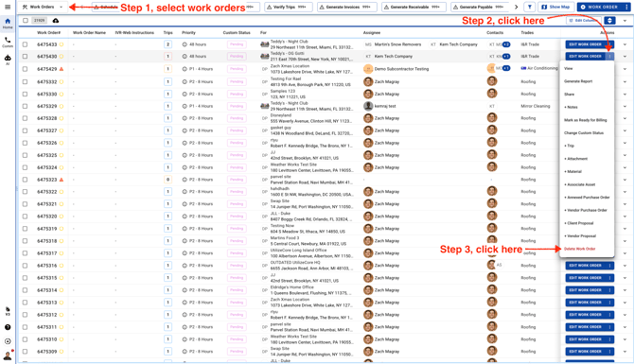Open three-dot menu for work order 6475316
The width and height of the screenshot is (634, 364).
click(x=609, y=266)
